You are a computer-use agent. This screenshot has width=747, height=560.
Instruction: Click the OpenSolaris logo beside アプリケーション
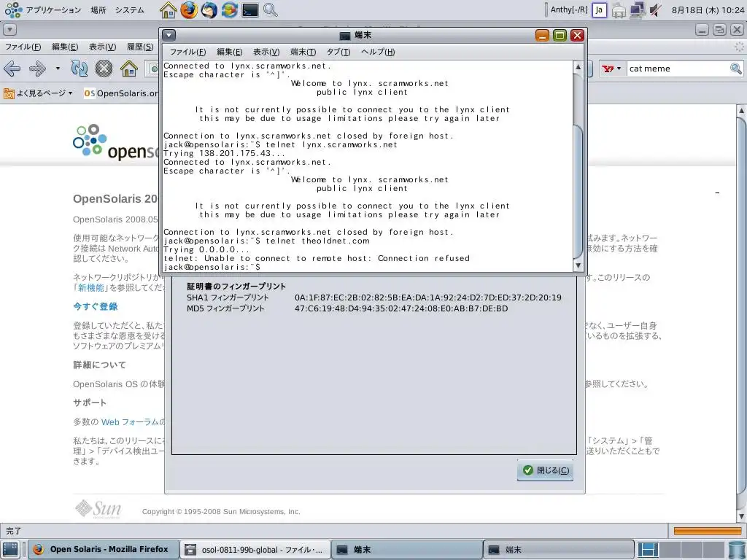click(13, 10)
